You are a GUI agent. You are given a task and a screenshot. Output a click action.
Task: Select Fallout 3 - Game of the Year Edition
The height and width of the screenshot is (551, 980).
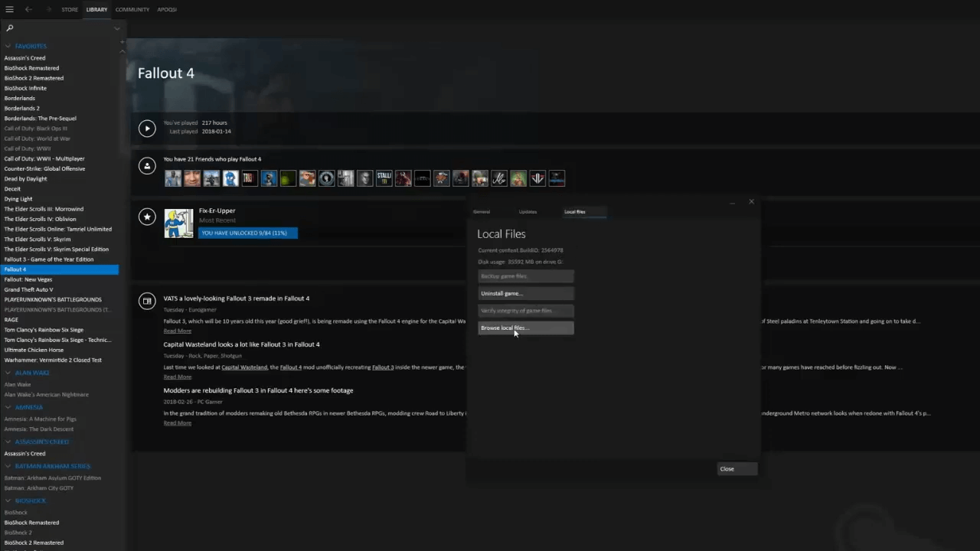(49, 259)
